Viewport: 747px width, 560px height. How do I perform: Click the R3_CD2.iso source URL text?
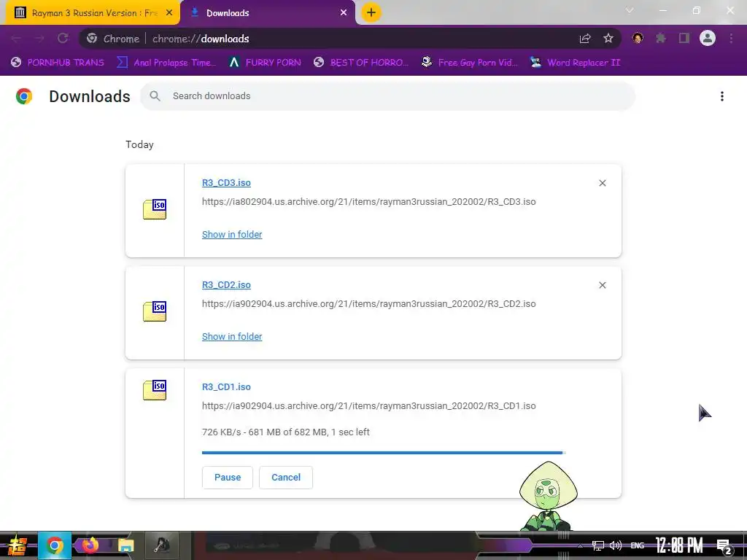(x=368, y=304)
